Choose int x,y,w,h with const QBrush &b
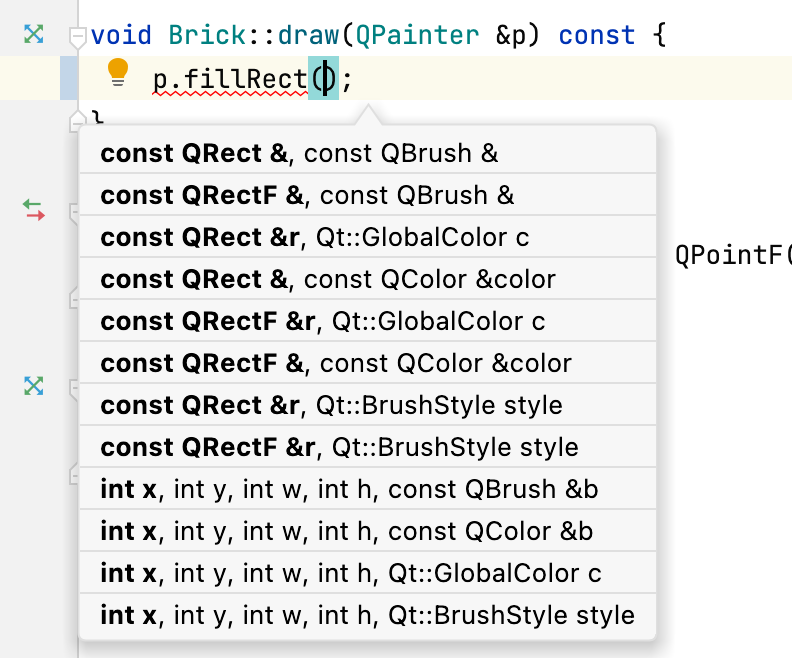 [368, 488]
